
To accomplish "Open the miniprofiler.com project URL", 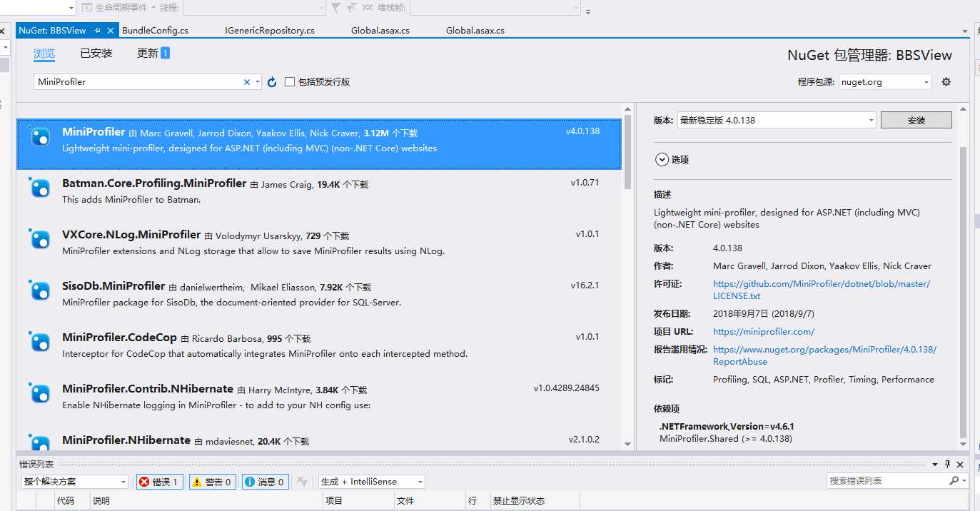I will pos(764,332).
